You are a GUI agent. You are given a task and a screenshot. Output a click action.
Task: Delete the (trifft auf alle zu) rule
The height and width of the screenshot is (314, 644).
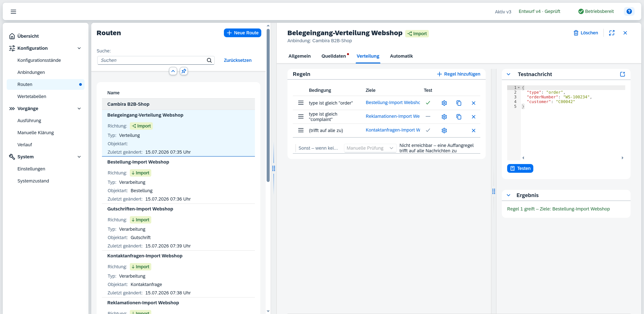pyautogui.click(x=473, y=130)
